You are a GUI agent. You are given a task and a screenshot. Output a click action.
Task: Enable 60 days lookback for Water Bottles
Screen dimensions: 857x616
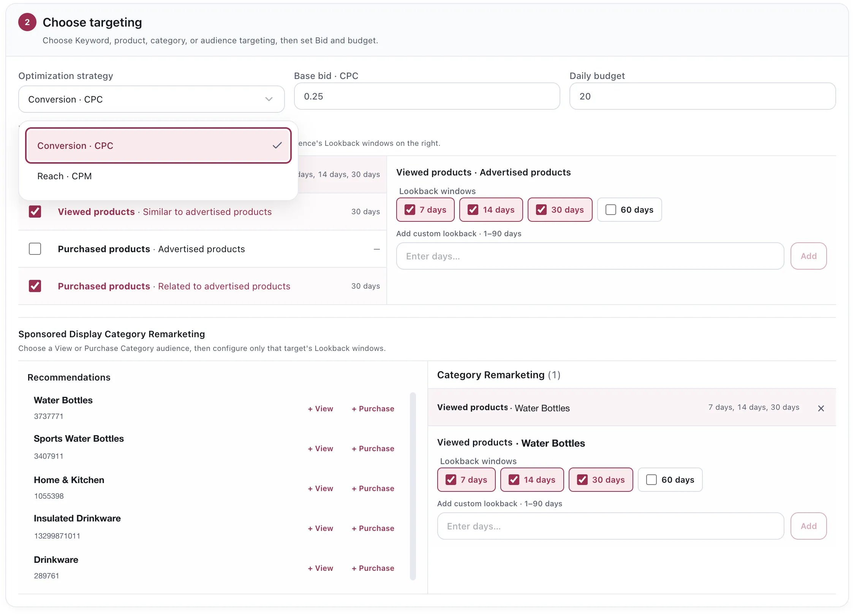click(670, 480)
